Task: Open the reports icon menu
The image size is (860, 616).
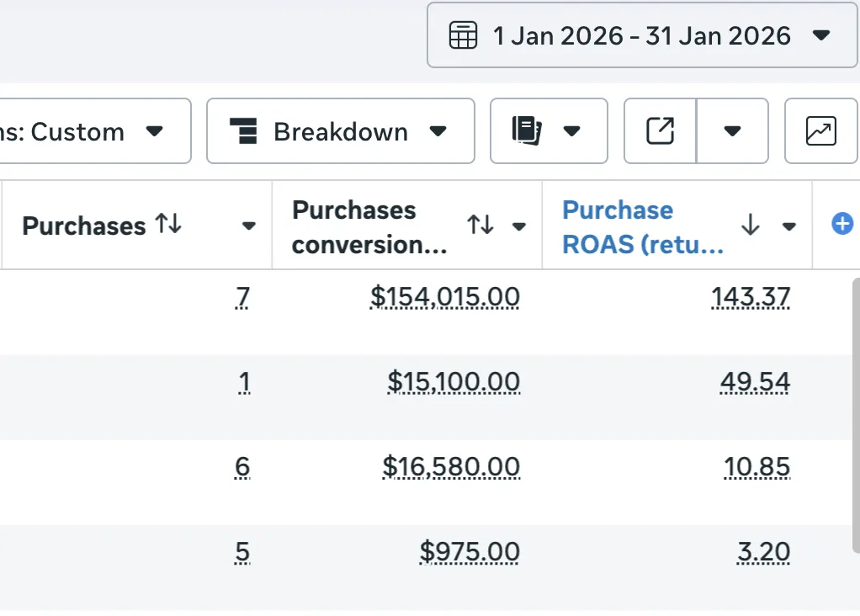Action: [548, 131]
